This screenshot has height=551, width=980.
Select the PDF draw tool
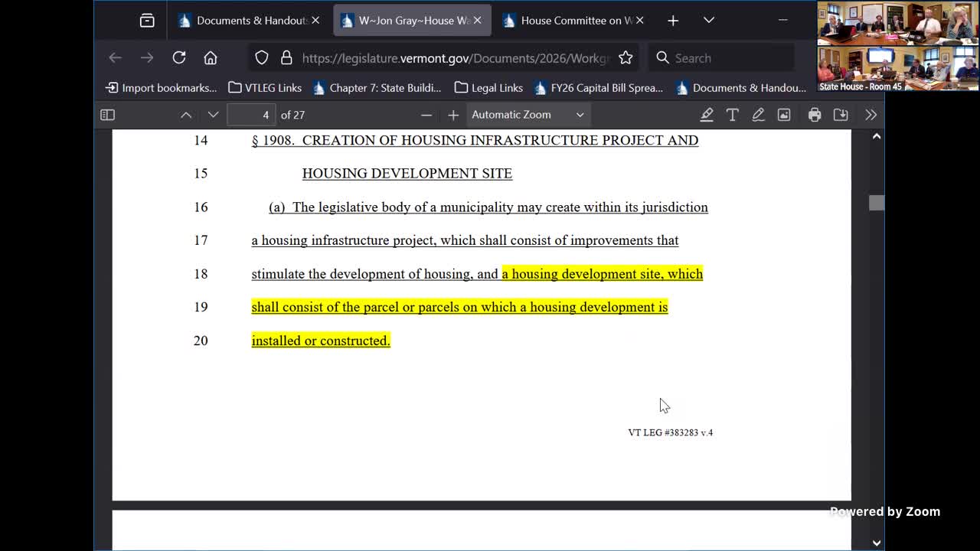(x=758, y=115)
